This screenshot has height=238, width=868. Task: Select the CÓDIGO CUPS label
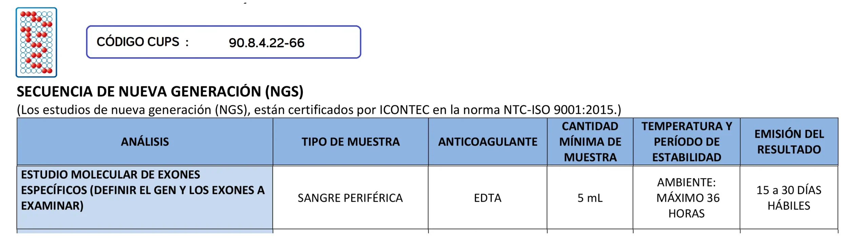(x=138, y=42)
